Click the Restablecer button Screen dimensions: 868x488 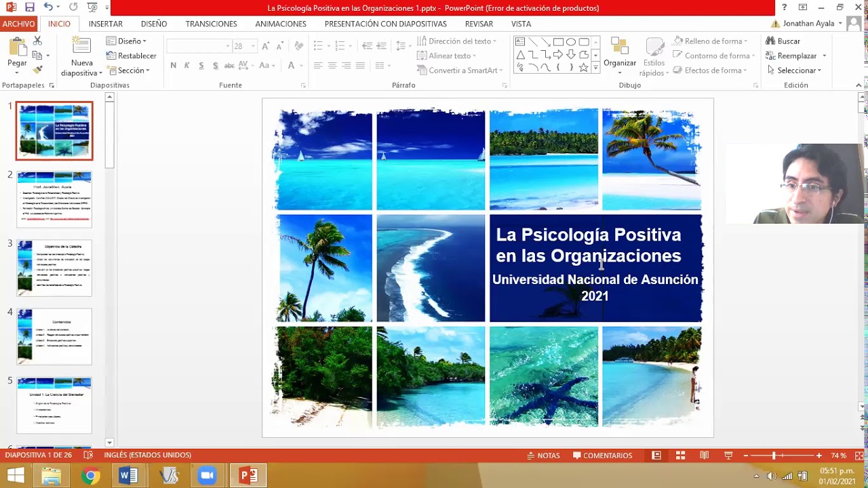click(131, 56)
